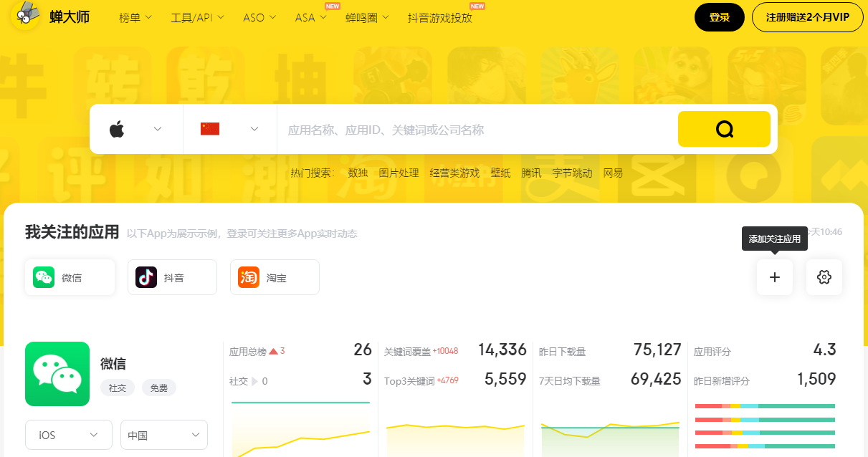Click the yellow search magnifier button
Image resolution: width=868 pixels, height=457 pixels.
click(724, 129)
